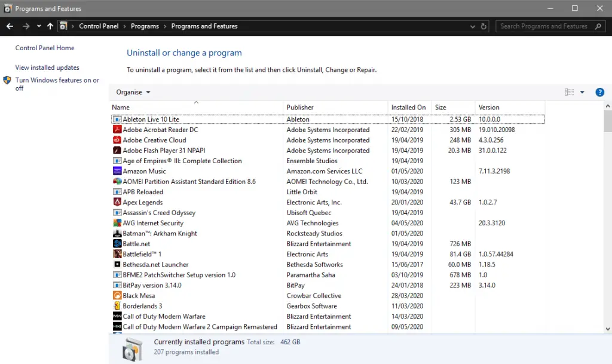Select the Amazon Music icon
The width and height of the screenshot is (612, 364).
117,171
